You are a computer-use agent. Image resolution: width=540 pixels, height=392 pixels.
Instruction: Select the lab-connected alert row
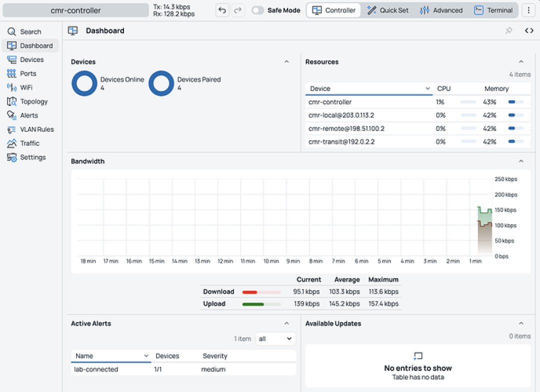(183, 370)
